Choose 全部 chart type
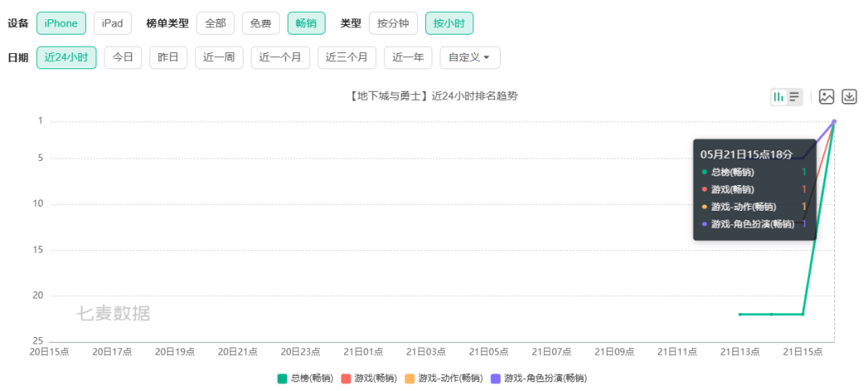Image resolution: width=868 pixels, height=391 pixels. [x=215, y=23]
